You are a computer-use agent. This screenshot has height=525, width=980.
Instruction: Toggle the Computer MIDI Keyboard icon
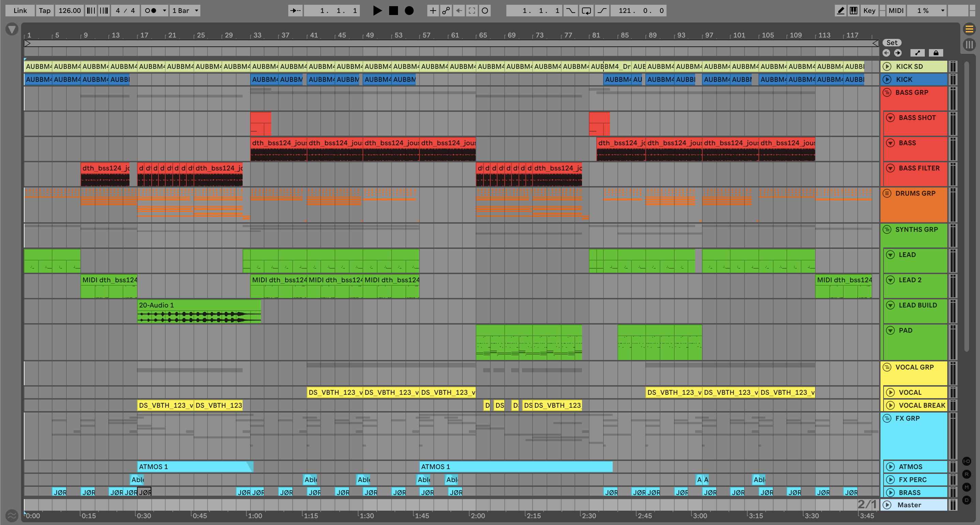pyautogui.click(x=854, y=11)
